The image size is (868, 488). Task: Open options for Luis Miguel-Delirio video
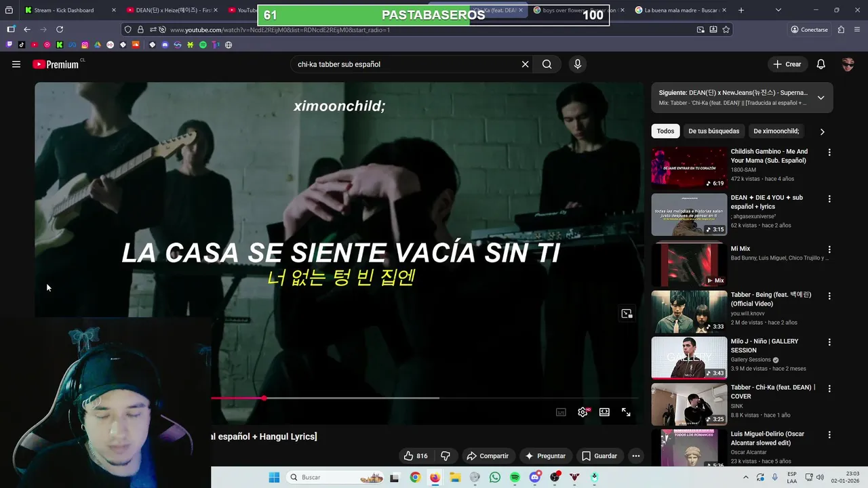pos(829,434)
